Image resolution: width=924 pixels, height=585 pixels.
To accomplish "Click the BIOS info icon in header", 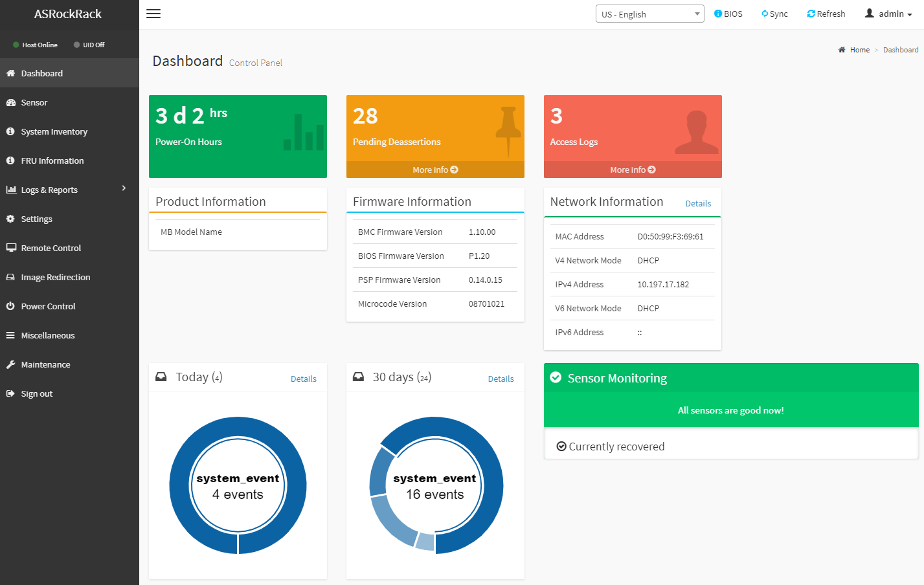I will click(x=717, y=14).
